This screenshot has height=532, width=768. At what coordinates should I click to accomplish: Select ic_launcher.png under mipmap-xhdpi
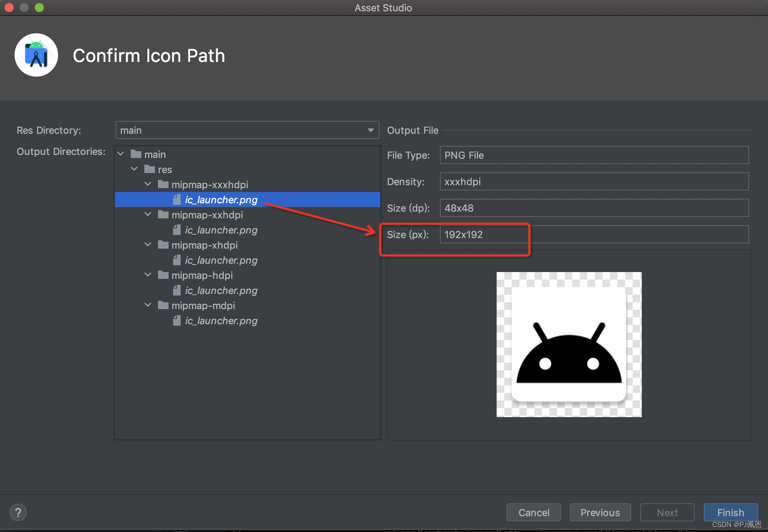tap(221, 260)
